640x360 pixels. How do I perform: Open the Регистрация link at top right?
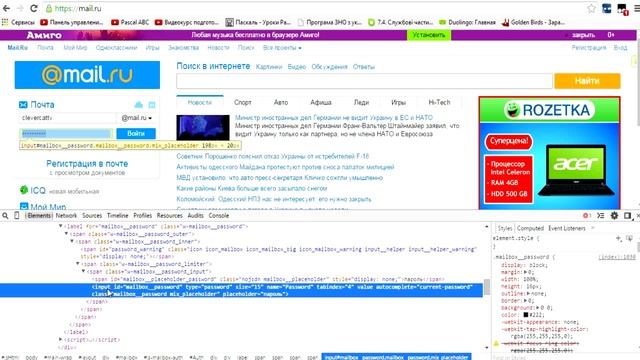coord(589,48)
